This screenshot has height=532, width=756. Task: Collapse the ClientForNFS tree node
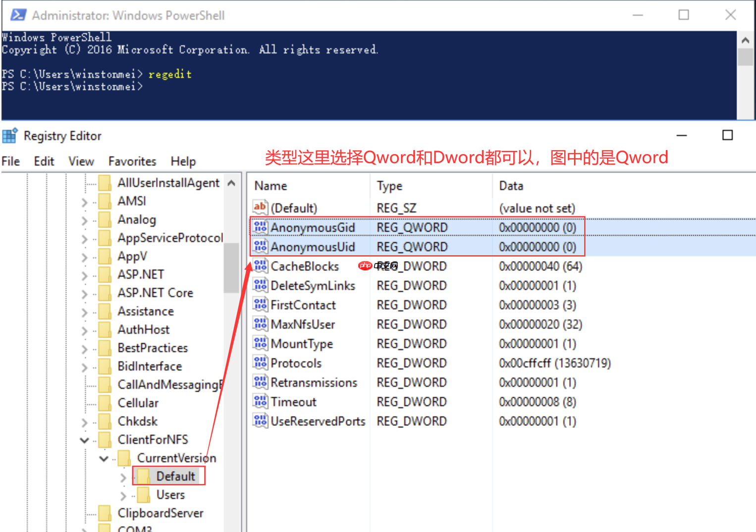pyautogui.click(x=84, y=440)
